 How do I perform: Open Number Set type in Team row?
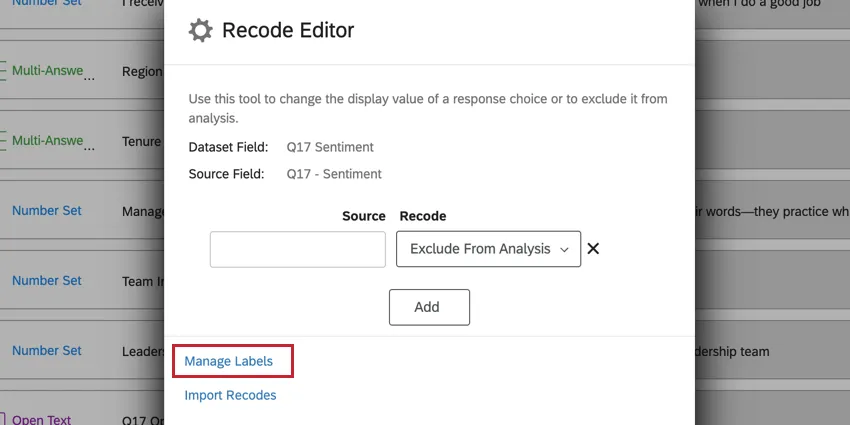coord(47,281)
